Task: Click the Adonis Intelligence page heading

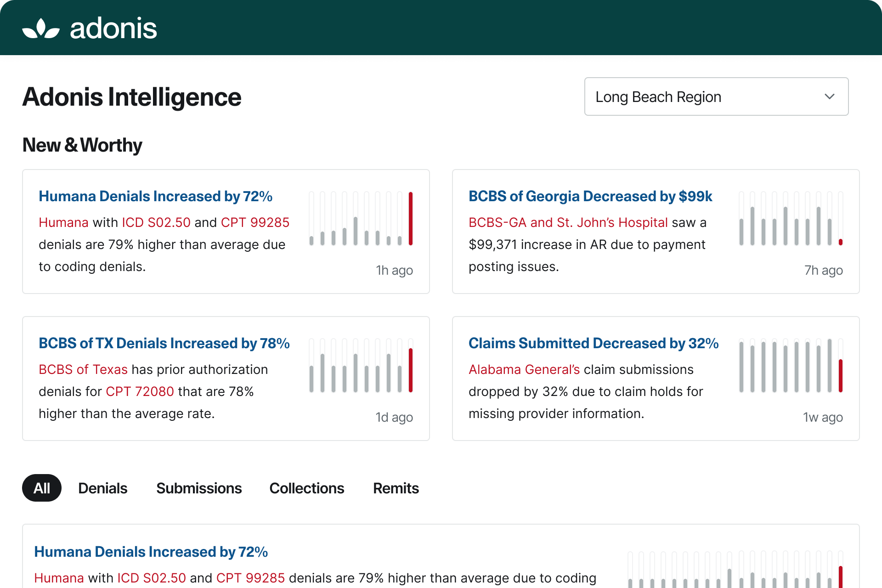Action: pos(132,97)
